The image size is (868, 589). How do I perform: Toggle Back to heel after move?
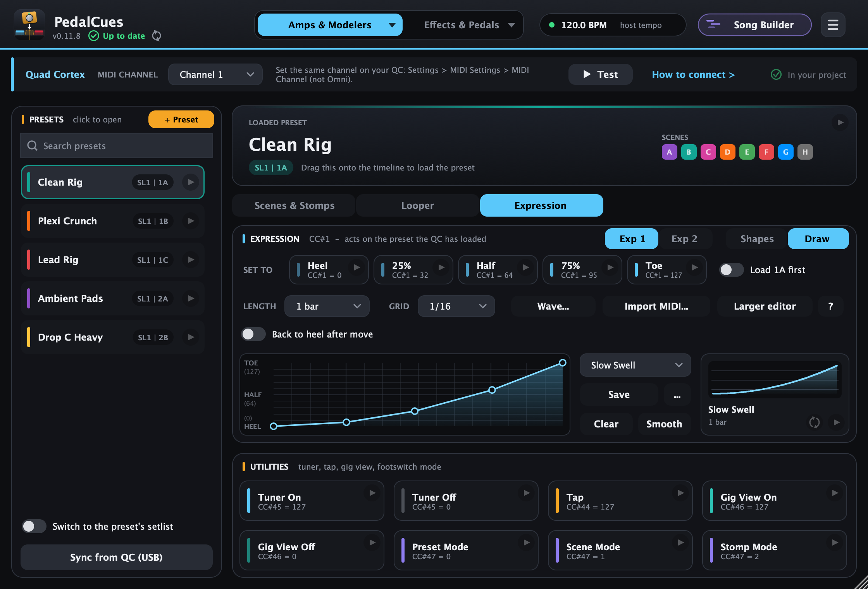[x=253, y=334]
